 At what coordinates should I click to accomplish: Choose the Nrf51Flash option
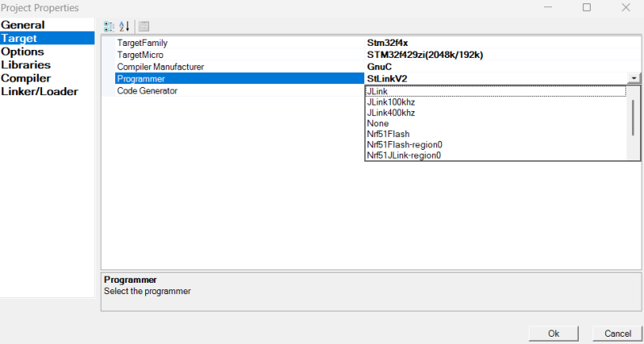[388, 134]
